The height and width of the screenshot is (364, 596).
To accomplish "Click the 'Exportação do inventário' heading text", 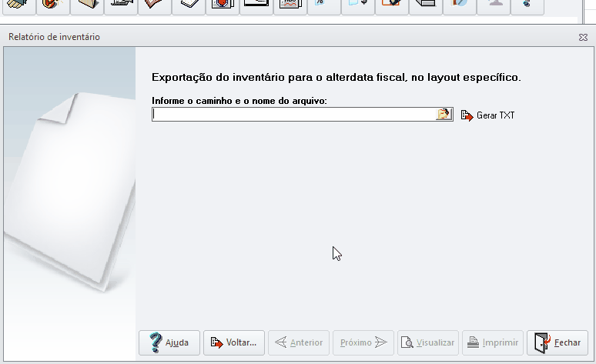I will 336,77.
